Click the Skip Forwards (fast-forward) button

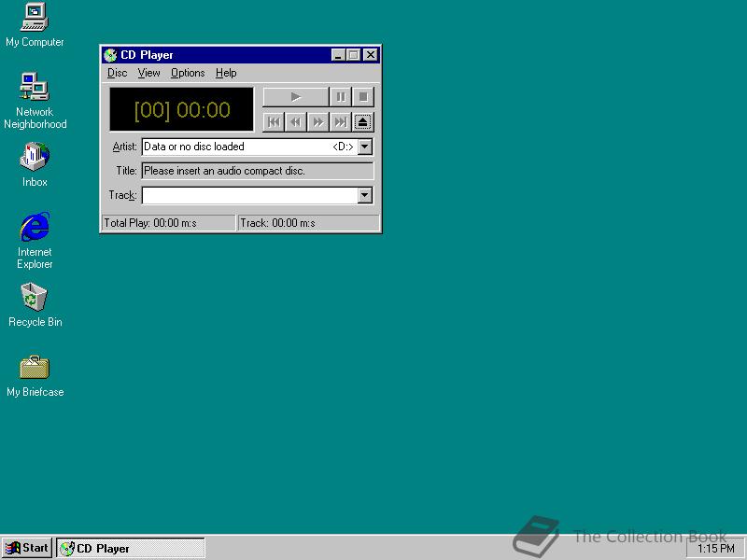click(x=317, y=122)
